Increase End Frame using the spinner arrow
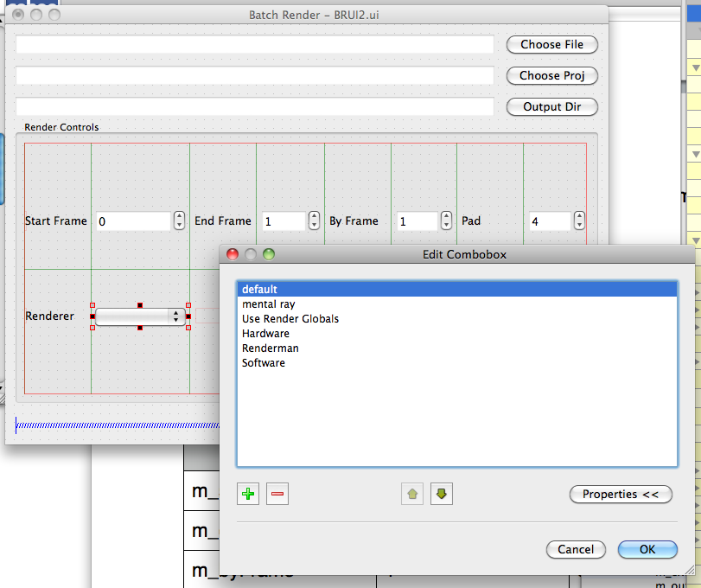The height and width of the screenshot is (588, 701). click(312, 216)
